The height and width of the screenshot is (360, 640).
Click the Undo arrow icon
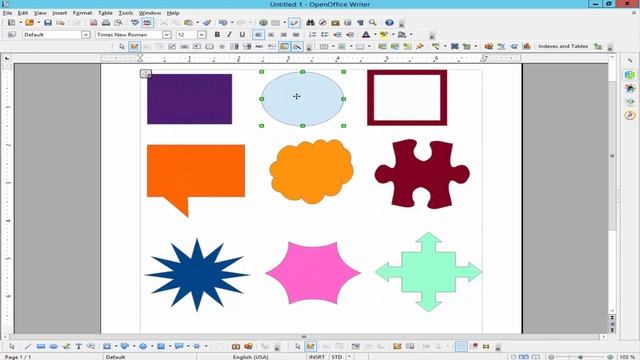coord(223,23)
